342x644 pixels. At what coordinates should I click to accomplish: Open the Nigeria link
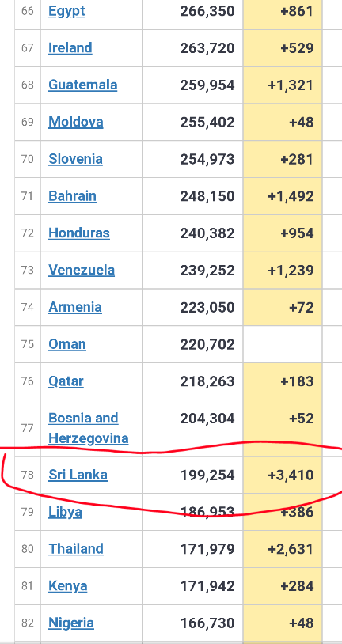71,623
